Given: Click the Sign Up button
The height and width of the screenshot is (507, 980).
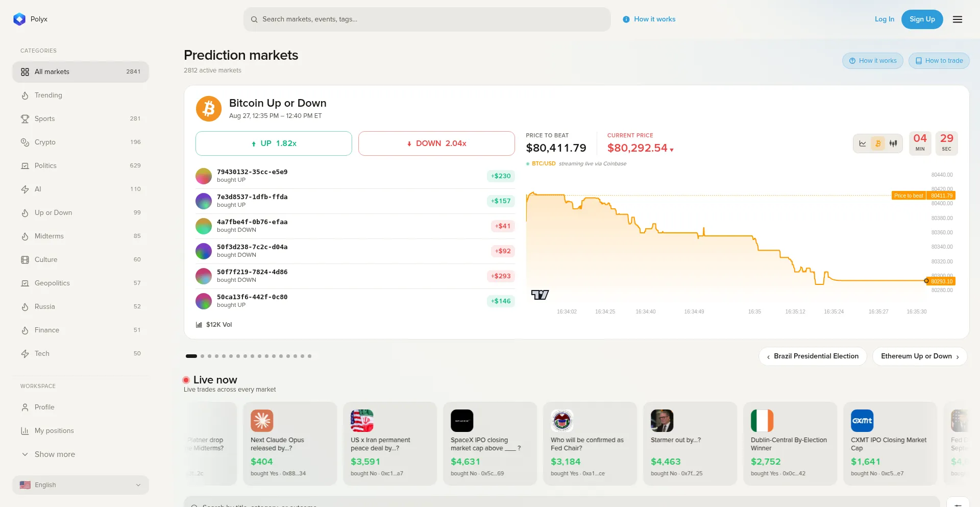Looking at the screenshot, I should (x=922, y=19).
